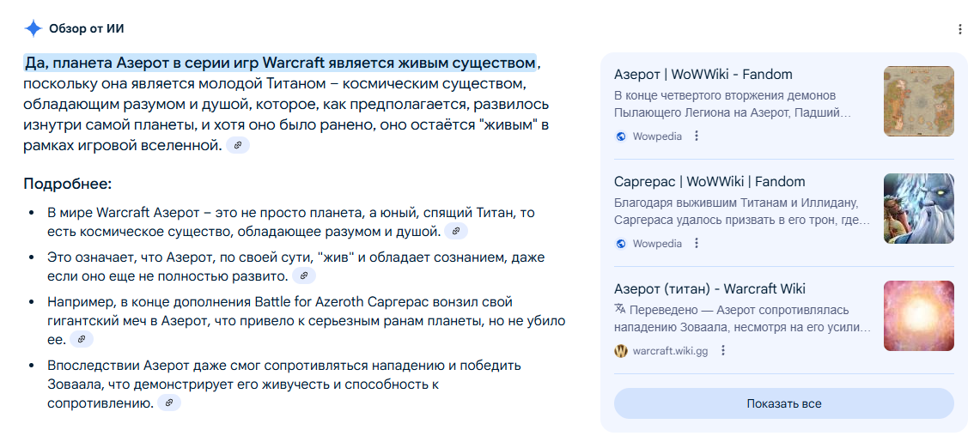Click warcraft.wiki.gg site favicon
The width and height of the screenshot is (980, 436).
point(621,350)
